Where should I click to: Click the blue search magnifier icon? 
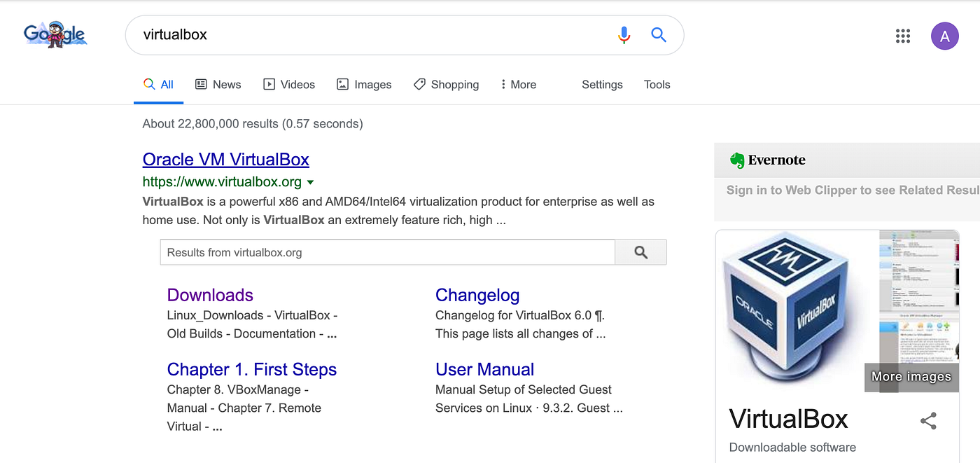[659, 34]
